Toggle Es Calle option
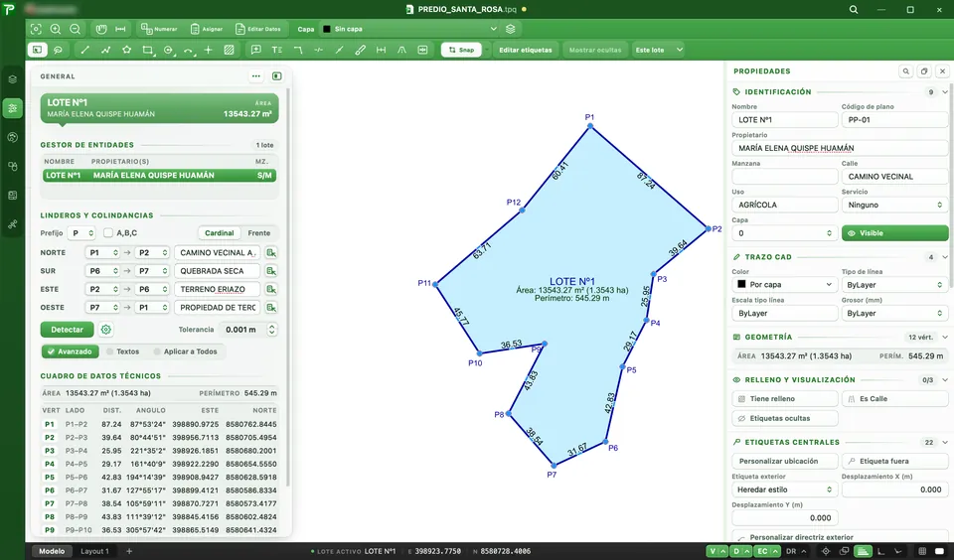954x560 pixels. click(x=894, y=399)
